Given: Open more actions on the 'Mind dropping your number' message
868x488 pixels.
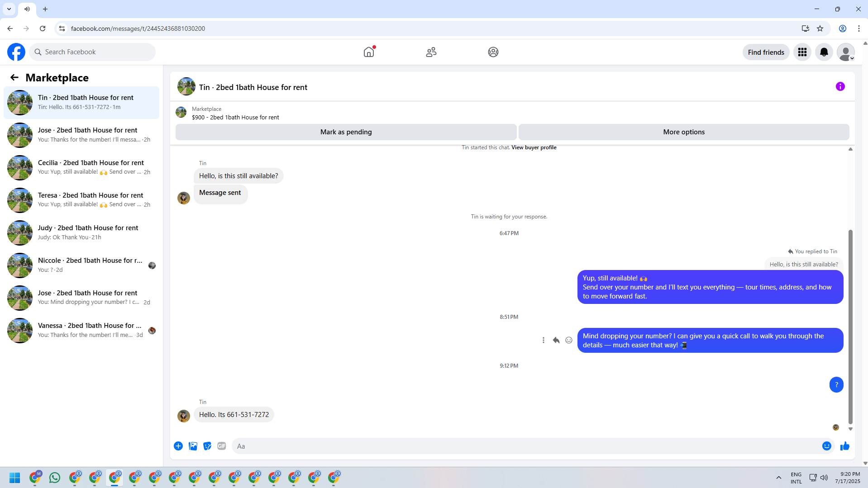Looking at the screenshot, I should click(544, 340).
